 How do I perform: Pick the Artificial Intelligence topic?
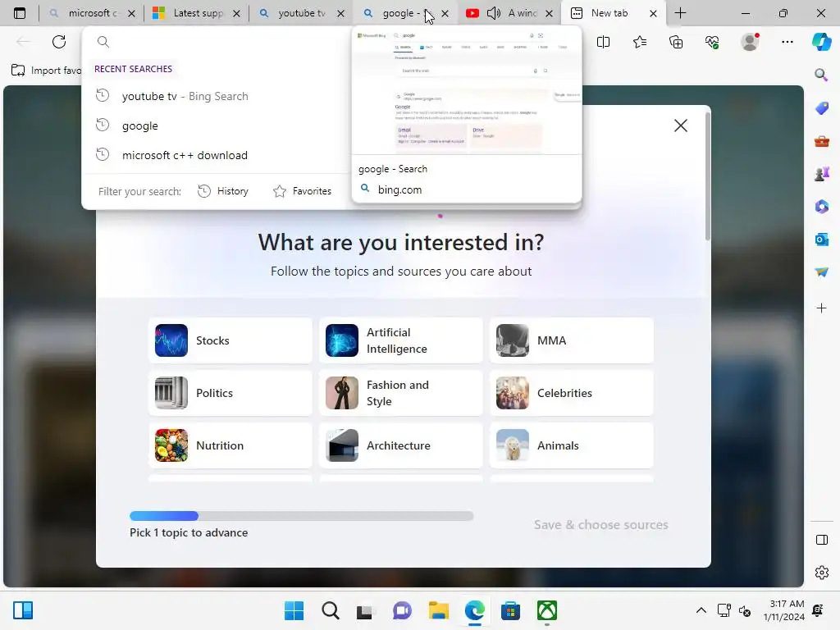click(x=400, y=340)
